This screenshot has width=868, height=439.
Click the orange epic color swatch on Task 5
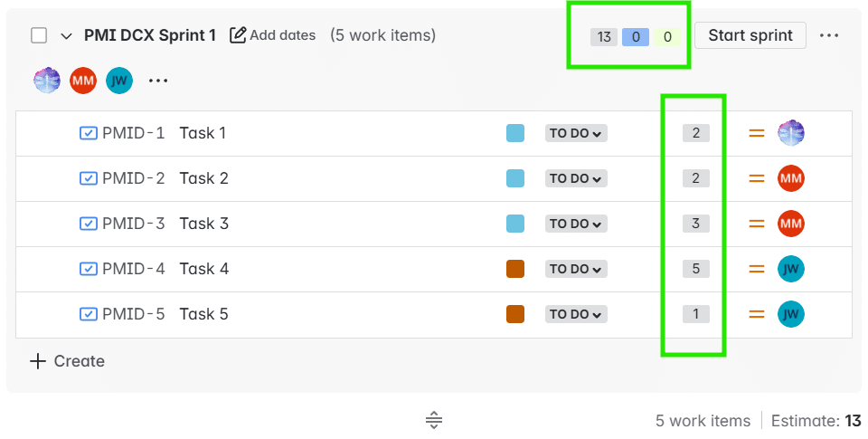[515, 314]
